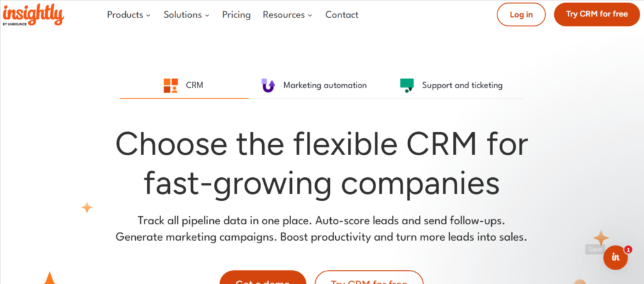This screenshot has height=284, width=644.
Task: Select the CRM tab label
Action: [x=194, y=85]
